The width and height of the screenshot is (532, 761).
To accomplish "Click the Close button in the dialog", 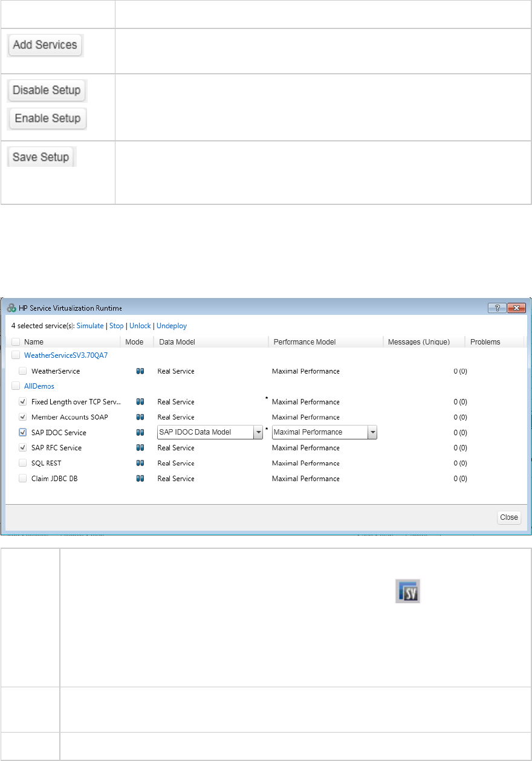I will click(x=509, y=517).
